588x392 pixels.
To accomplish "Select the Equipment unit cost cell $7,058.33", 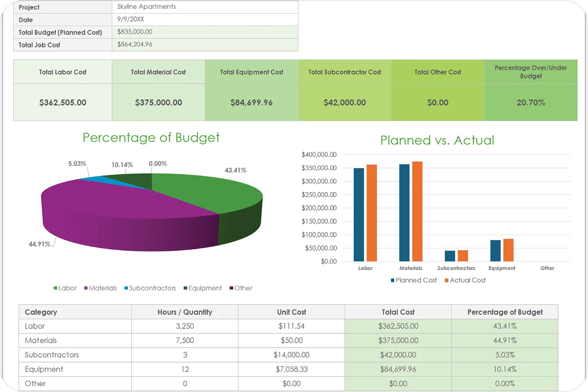I will (291, 369).
